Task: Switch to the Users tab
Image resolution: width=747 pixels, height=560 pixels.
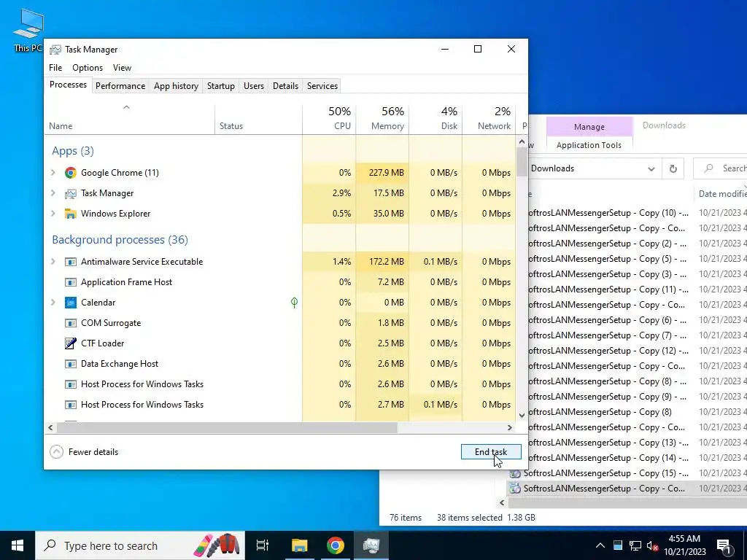Action: (x=253, y=86)
